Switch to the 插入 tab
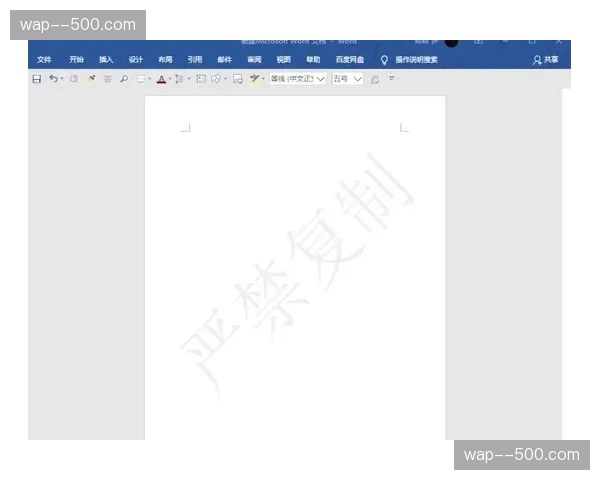 106,60
